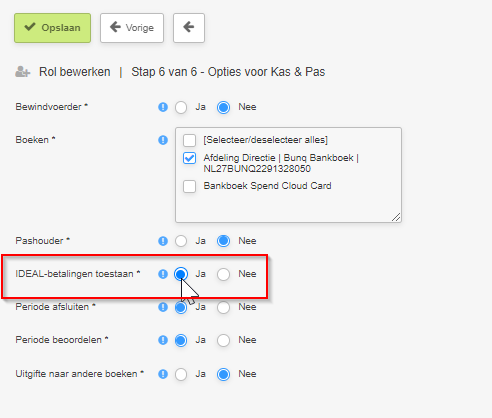Check Bankboek Spend Cloud Card checkbox

pyautogui.click(x=189, y=186)
